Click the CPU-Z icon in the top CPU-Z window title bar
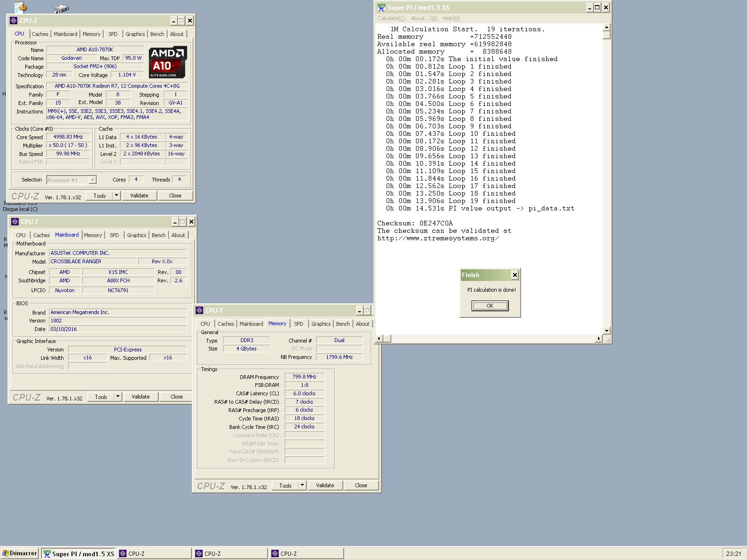Viewport: 747px width, 560px height. click(x=14, y=21)
